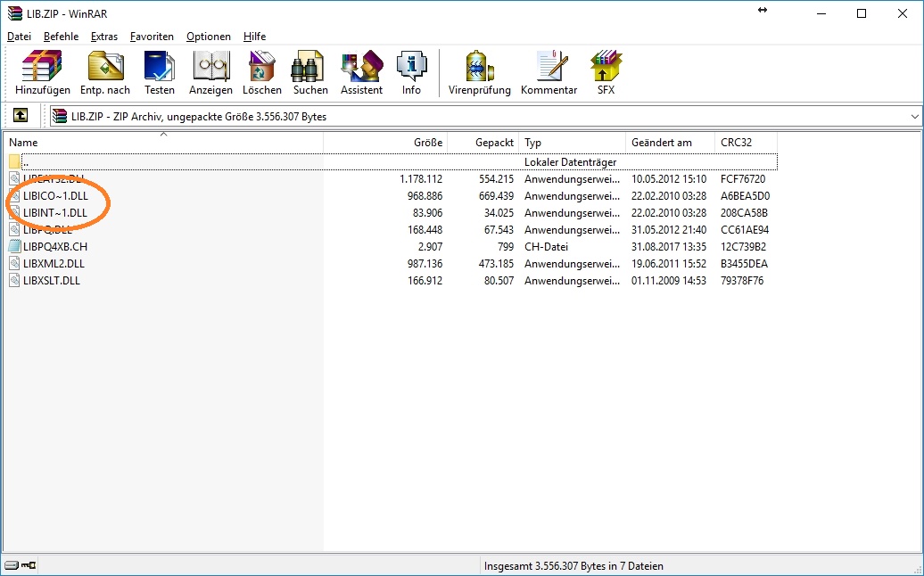Screen dimensions: 924x576
Task: Click date 31.08.2017 13:35
Action: (668, 246)
